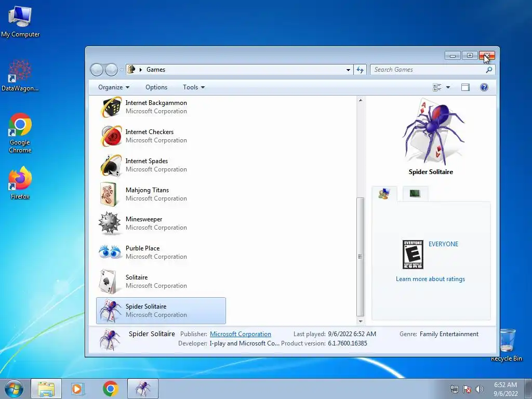The height and width of the screenshot is (399, 532).
Task: Open Learn more about ratings link
Action: tap(430, 279)
